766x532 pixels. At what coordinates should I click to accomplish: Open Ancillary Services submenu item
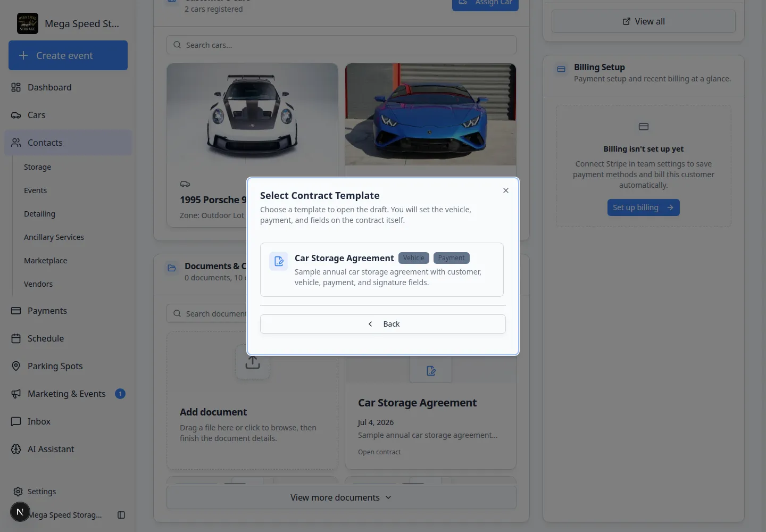54,237
